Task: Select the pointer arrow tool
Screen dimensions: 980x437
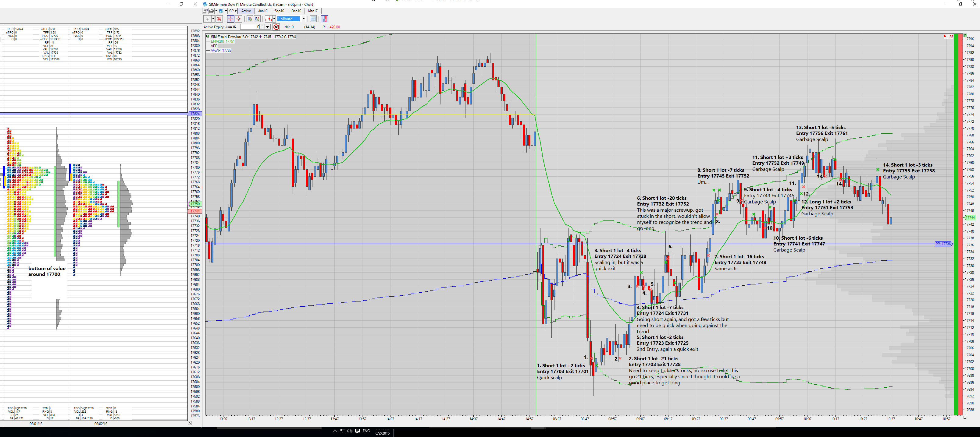Action: coord(207,19)
